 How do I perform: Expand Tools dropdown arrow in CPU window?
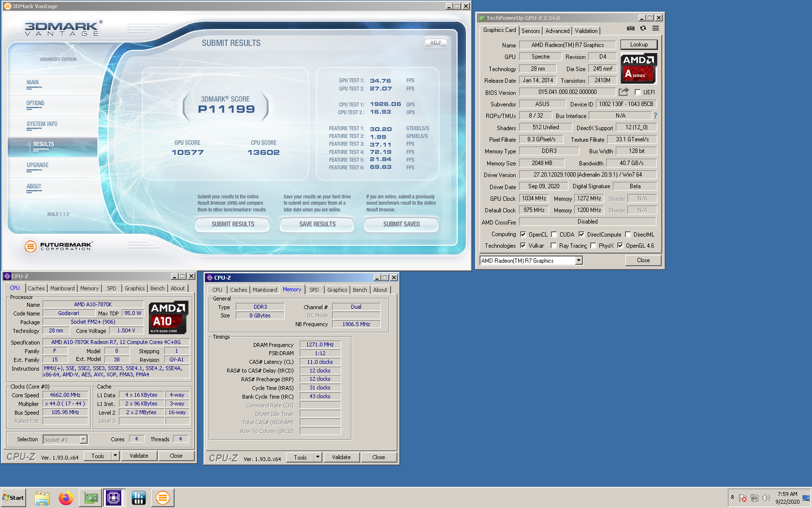[115, 456]
